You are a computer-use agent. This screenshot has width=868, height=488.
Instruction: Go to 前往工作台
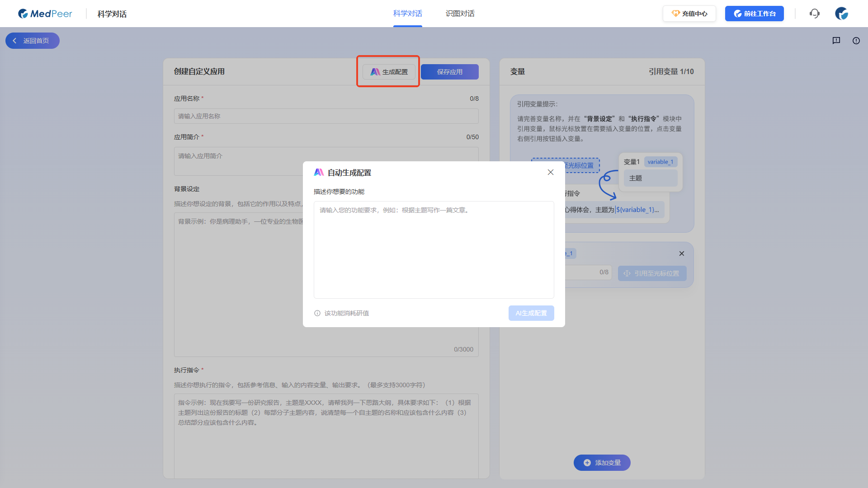tap(754, 14)
